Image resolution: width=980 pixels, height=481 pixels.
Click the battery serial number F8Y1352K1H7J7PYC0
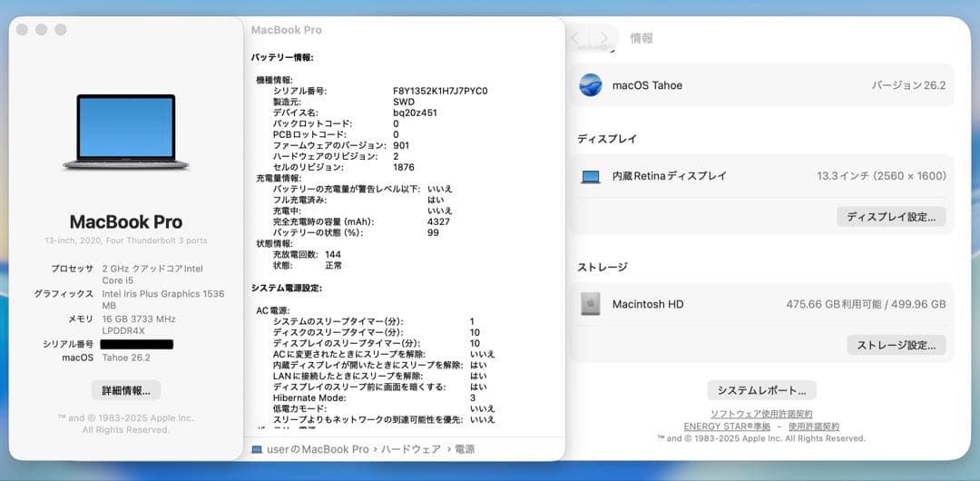pyautogui.click(x=440, y=92)
